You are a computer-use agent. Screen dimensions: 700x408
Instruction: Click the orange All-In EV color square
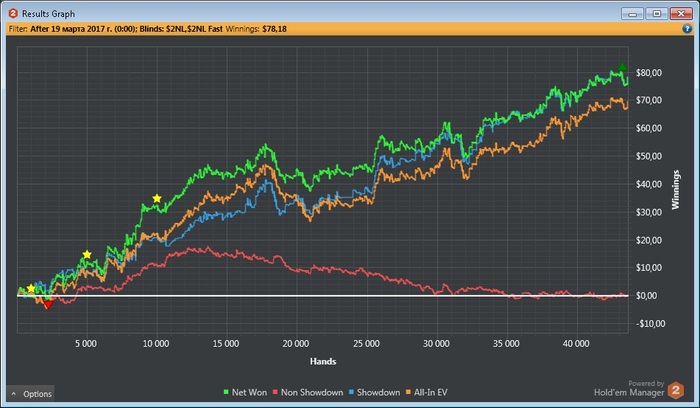tap(408, 392)
